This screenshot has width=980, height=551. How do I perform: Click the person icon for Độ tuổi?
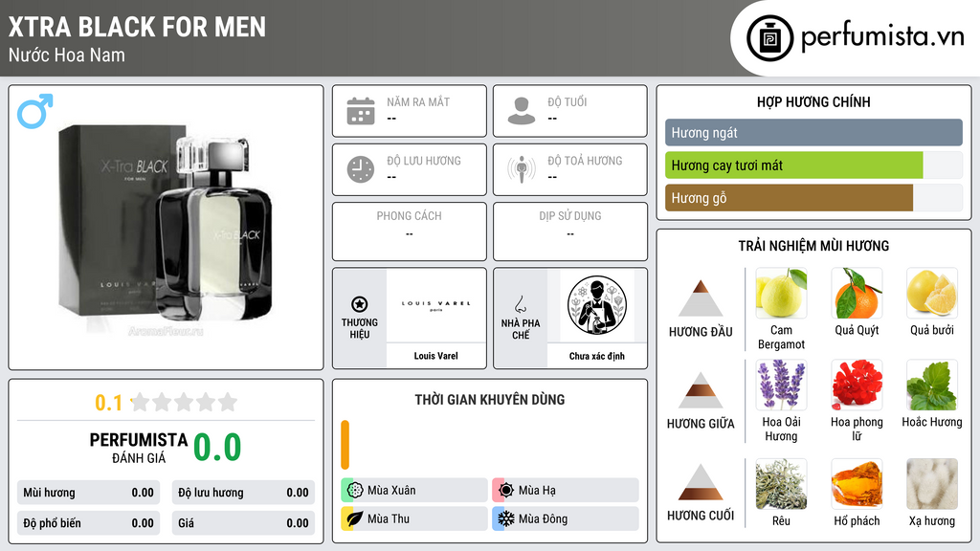click(x=522, y=111)
